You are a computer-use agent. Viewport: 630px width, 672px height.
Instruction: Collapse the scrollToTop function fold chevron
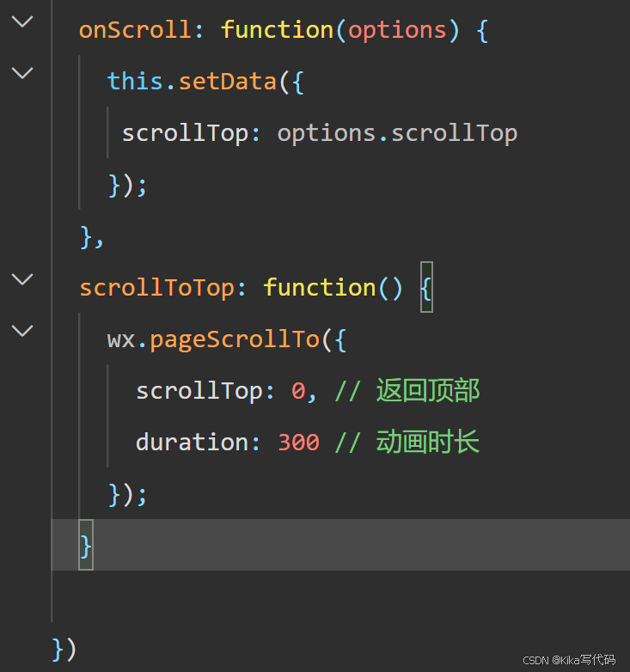coord(22,279)
